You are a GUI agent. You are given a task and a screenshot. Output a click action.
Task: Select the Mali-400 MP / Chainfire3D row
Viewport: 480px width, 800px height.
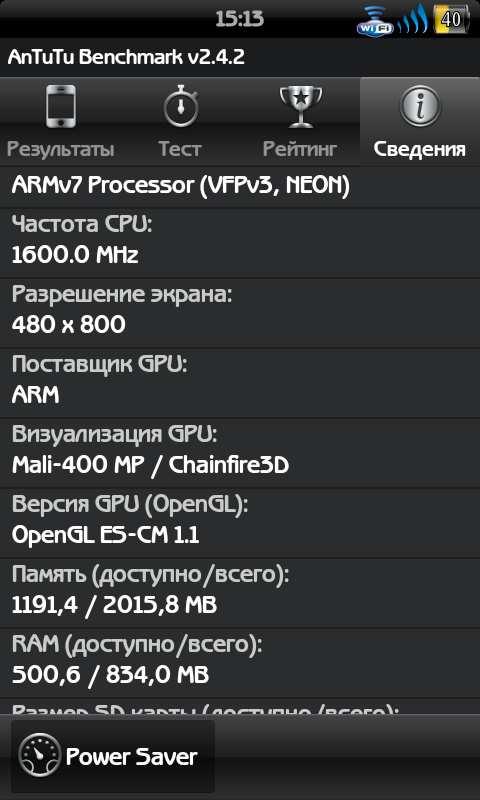pos(240,453)
